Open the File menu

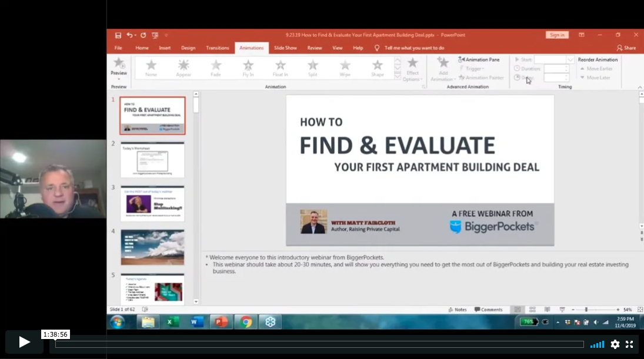[x=118, y=48]
